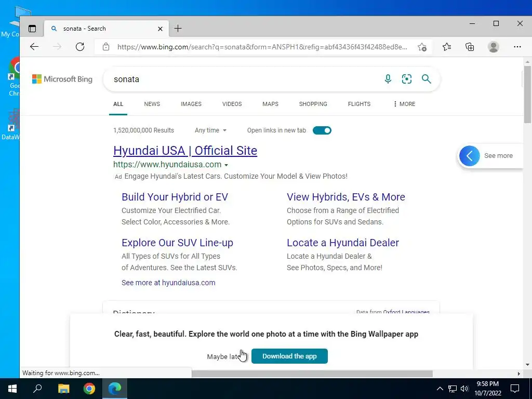Open Locate a Hyundai Dealer link

pyautogui.click(x=343, y=243)
